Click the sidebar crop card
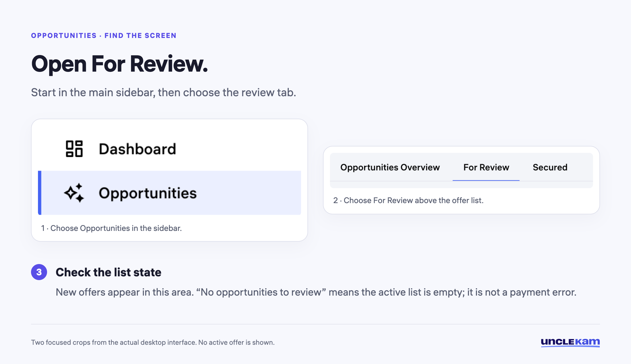The image size is (631, 364). tap(170, 180)
